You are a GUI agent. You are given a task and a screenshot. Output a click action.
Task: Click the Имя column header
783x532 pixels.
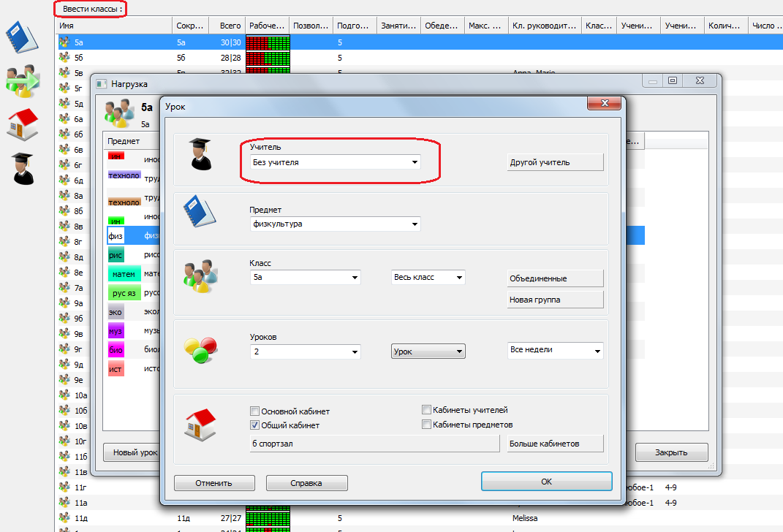[x=114, y=26]
